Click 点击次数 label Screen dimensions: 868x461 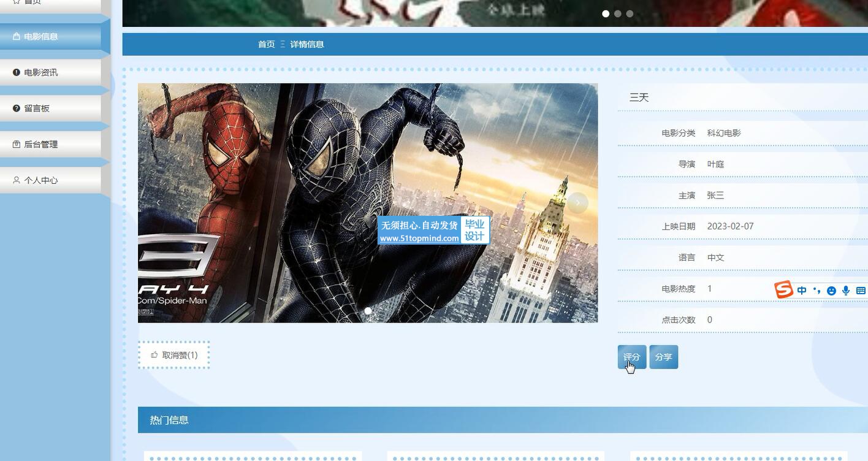[x=679, y=320]
